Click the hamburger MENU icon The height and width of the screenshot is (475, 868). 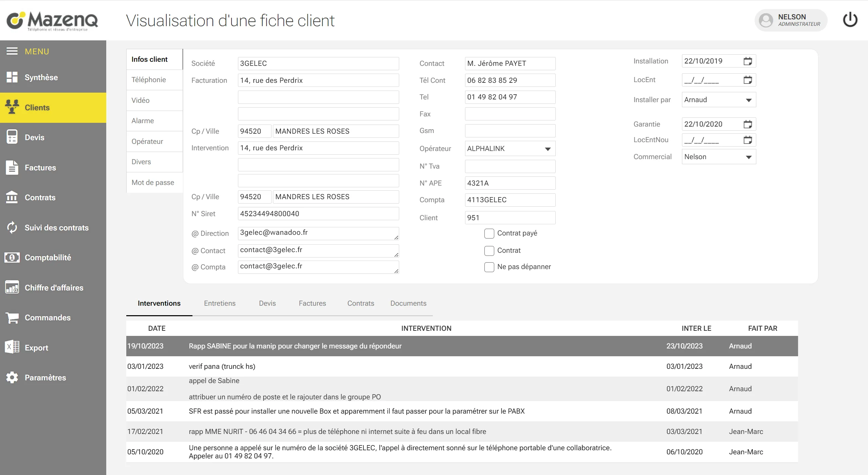click(x=12, y=51)
